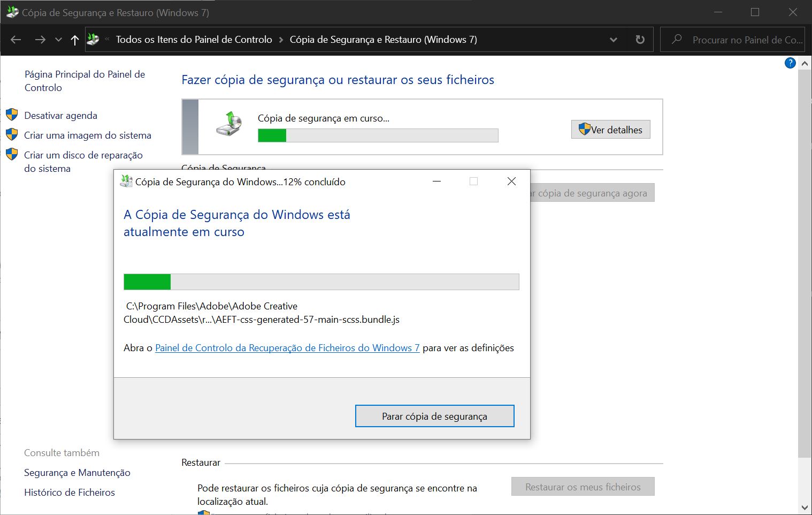
Task: Click dialog's backup progress bar
Action: (321, 282)
